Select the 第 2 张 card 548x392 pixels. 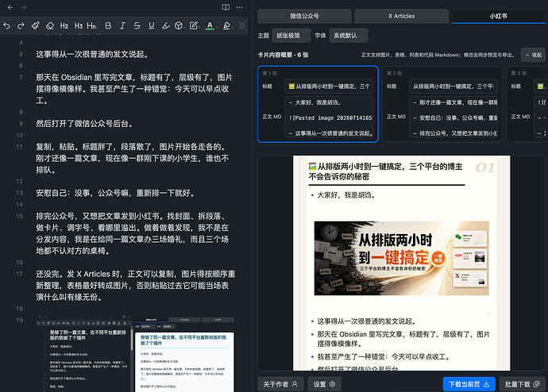(442, 104)
